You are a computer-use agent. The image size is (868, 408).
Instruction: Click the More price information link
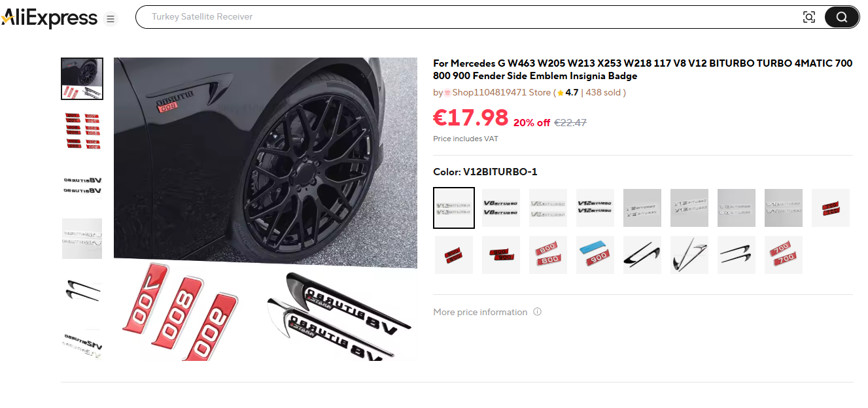pyautogui.click(x=480, y=312)
